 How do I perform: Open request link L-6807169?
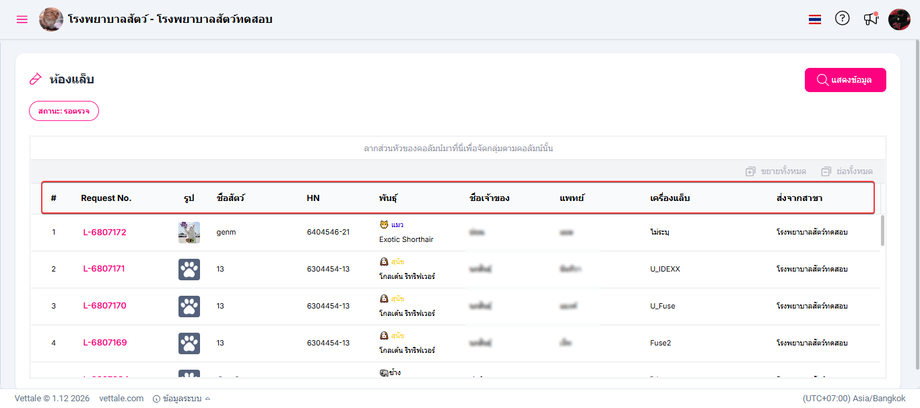point(104,343)
